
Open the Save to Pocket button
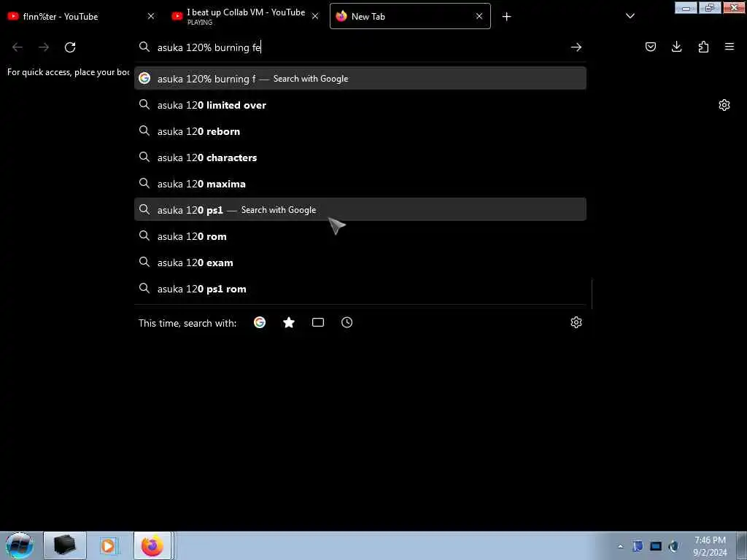click(x=651, y=47)
